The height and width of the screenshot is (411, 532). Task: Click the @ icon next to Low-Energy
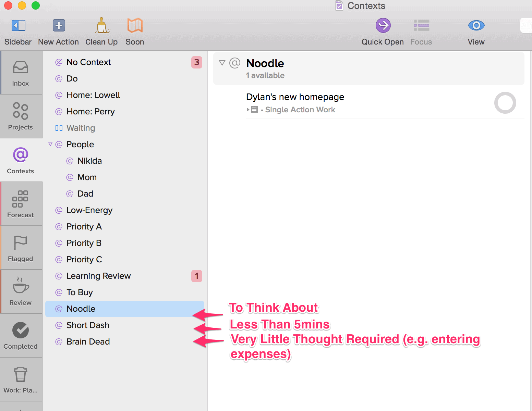click(x=59, y=210)
